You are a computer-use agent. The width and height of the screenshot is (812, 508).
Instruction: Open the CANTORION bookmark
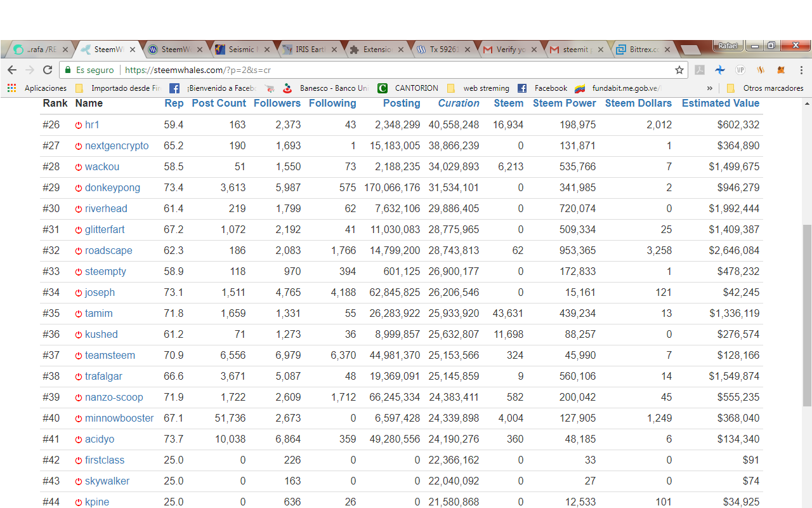point(408,88)
